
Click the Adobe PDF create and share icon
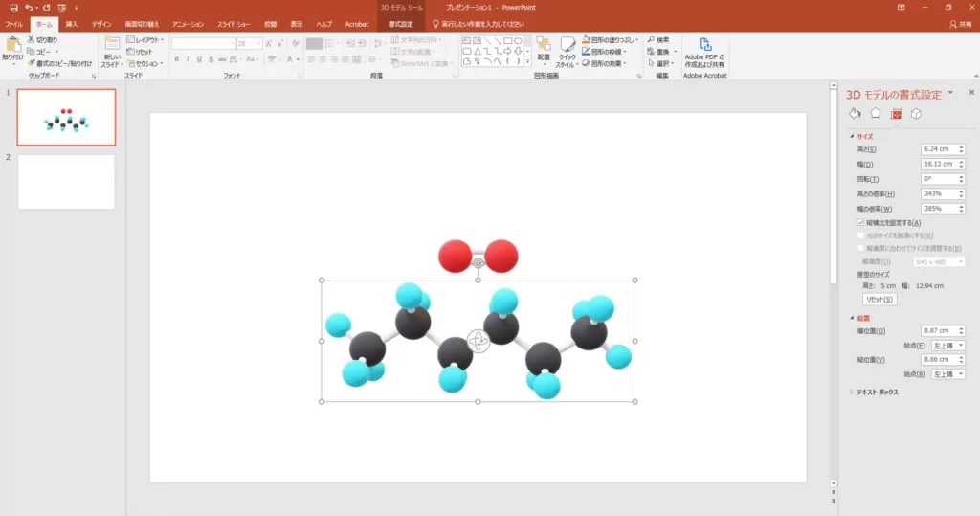tap(704, 49)
